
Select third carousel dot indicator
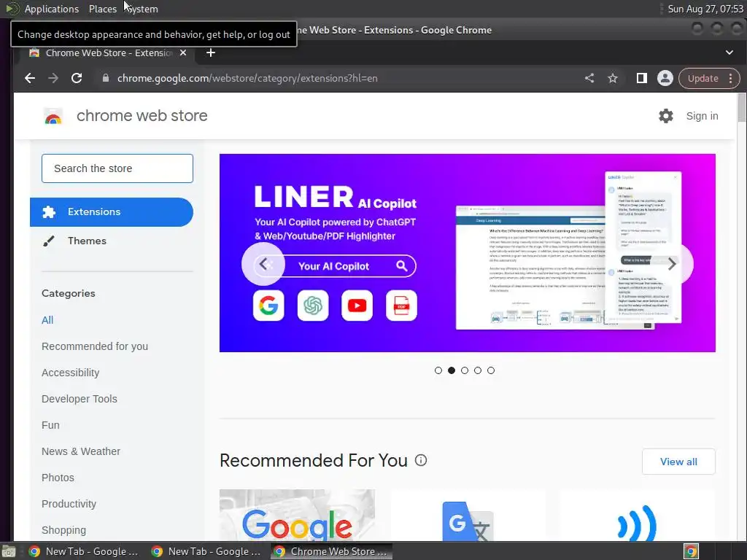coord(465,370)
